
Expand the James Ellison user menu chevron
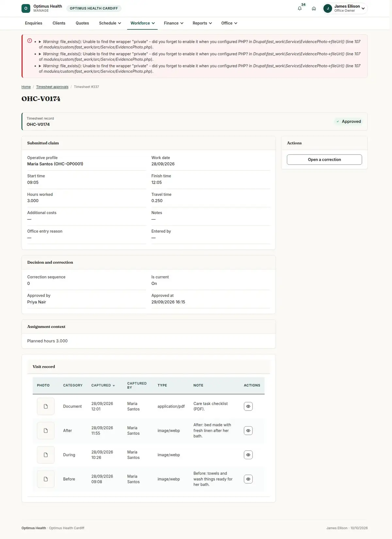pos(363,9)
